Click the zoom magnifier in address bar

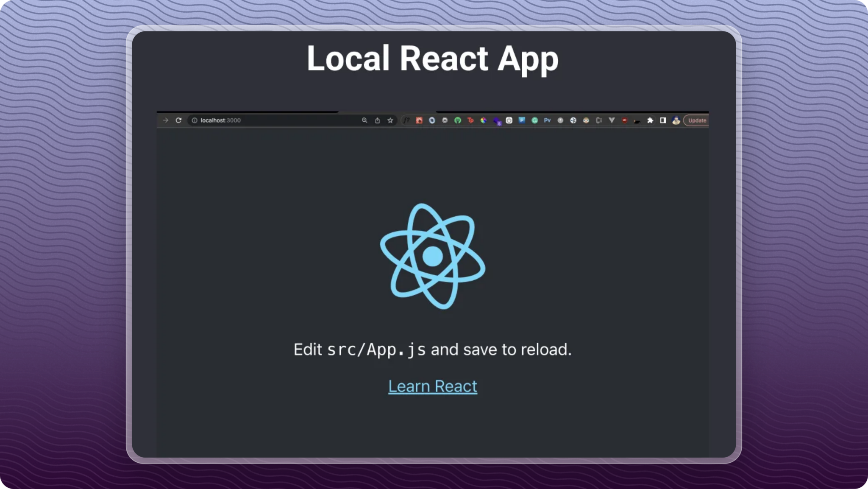tap(364, 120)
